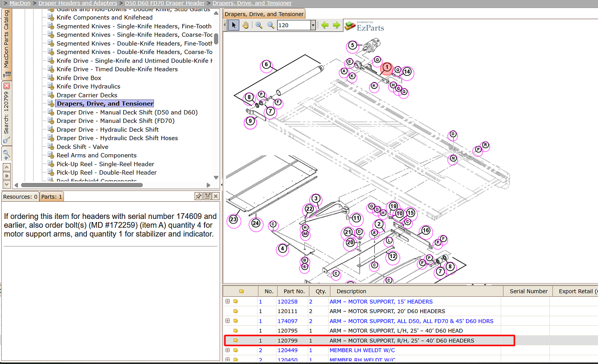
Task: Open Draper Carrier Decks tree entry
Action: (87, 95)
